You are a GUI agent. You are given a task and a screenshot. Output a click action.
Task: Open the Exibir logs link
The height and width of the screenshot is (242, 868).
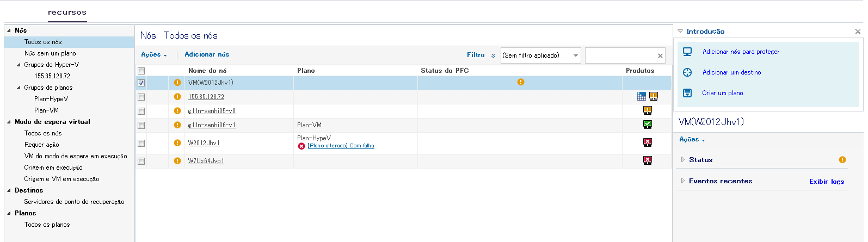(826, 182)
